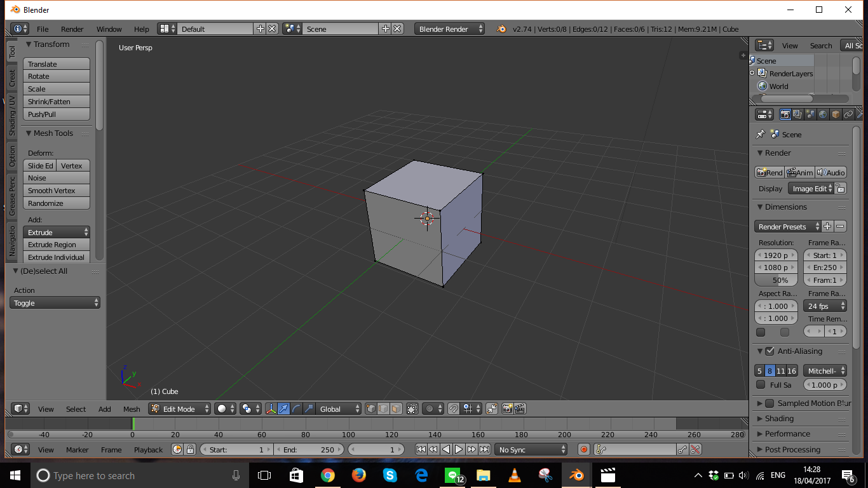The width and height of the screenshot is (868, 488).
Task: Click the Smooth Vertex button
Action: (x=57, y=190)
